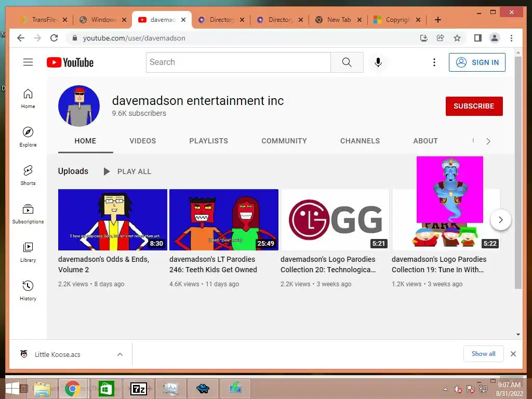This screenshot has width=532, height=399.
Task: Click browser back arrow
Action: click(21, 38)
